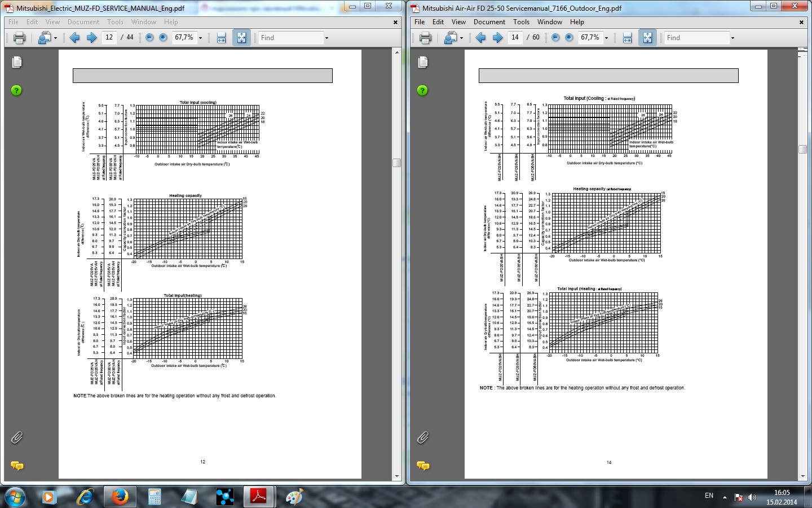812x508 pixels.
Task: Click the Windows Start button
Action: pyautogui.click(x=15, y=497)
